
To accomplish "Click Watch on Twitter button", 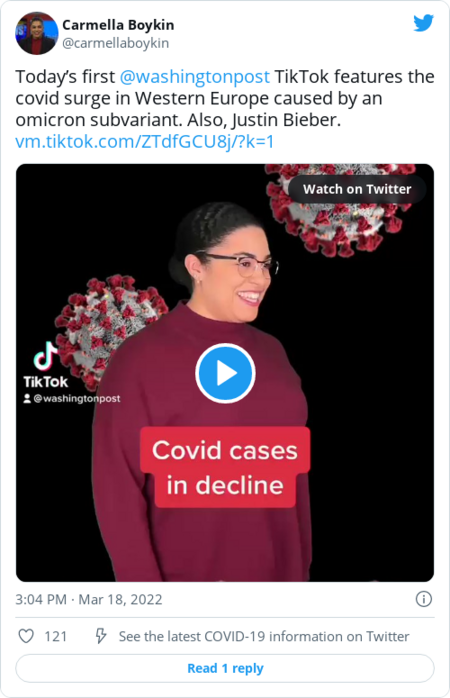I will click(357, 189).
